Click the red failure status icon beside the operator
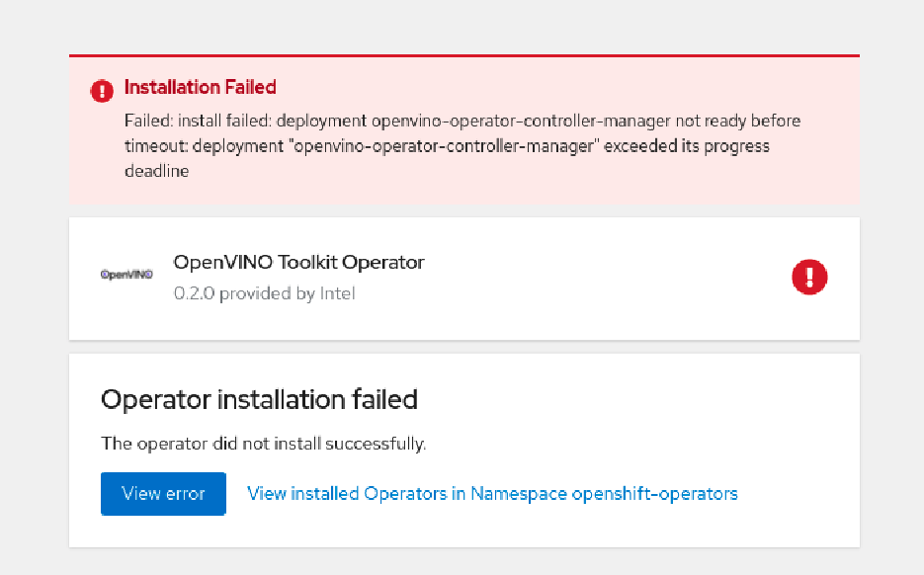This screenshot has width=924, height=575. 809,278
